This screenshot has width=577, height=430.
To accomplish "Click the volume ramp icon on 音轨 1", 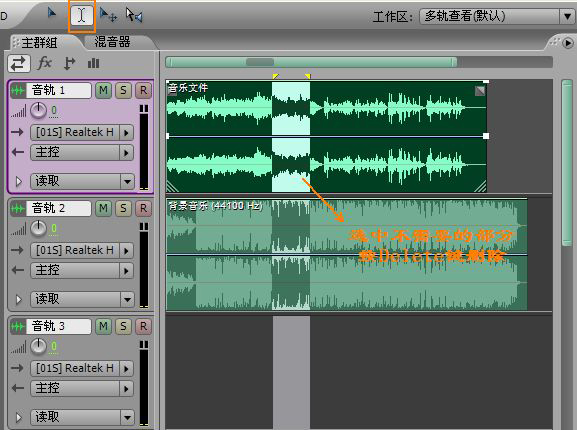I will [x=18, y=111].
